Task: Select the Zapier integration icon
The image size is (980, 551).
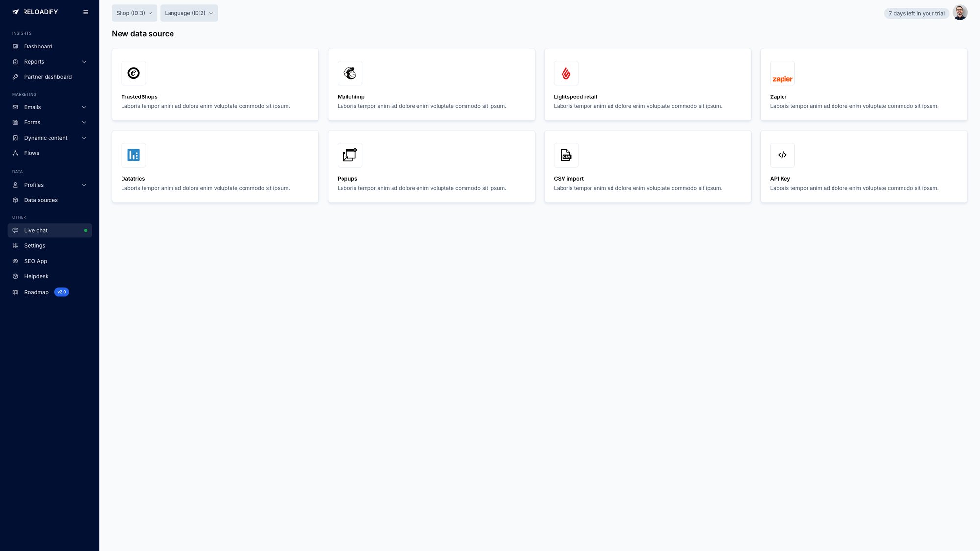Action: point(782,72)
